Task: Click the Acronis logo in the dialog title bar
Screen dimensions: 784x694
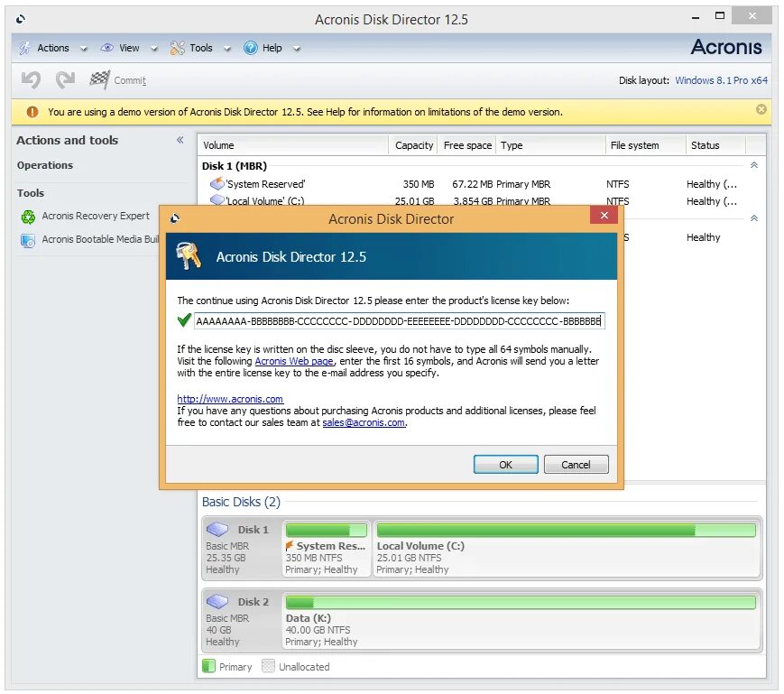Action: tap(174, 218)
